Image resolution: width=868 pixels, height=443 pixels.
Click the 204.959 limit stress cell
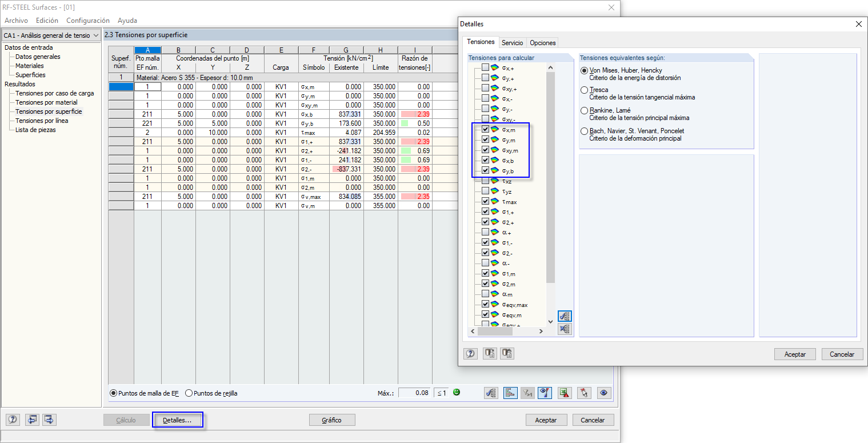pos(381,133)
